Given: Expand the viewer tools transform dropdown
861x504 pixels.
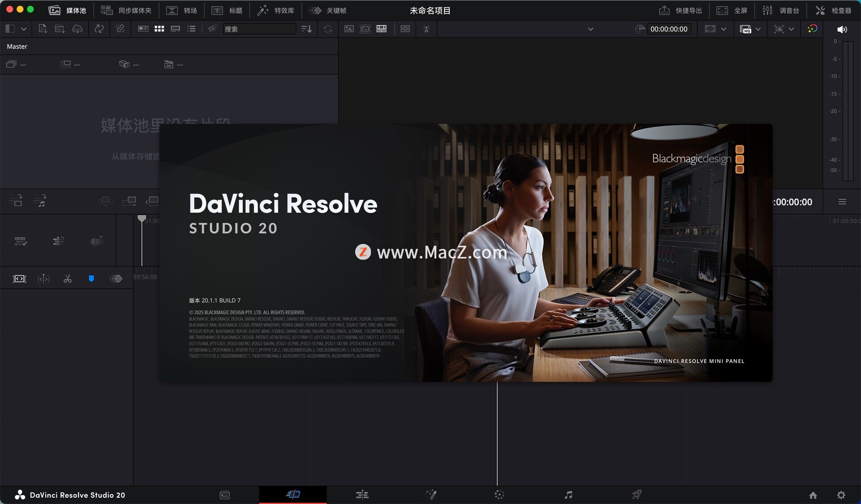Looking at the screenshot, I should 791,29.
